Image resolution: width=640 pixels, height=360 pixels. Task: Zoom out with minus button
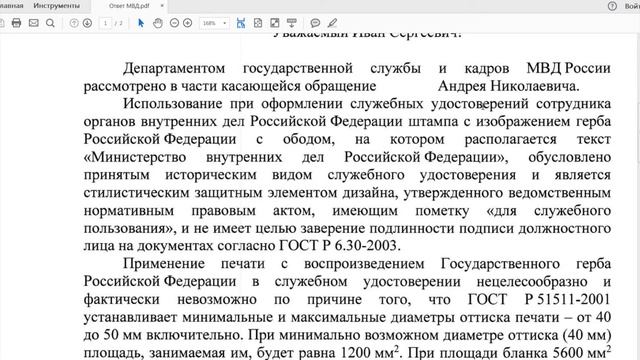[174, 23]
